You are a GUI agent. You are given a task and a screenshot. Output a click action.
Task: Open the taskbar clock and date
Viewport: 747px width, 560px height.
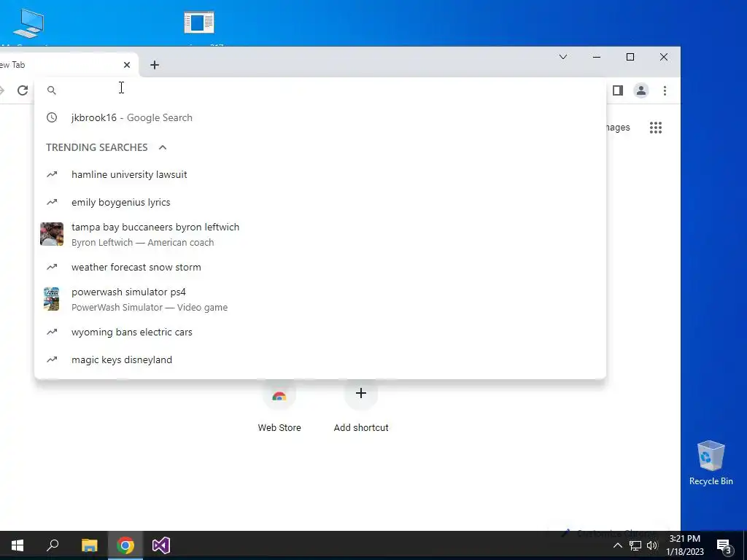point(684,545)
